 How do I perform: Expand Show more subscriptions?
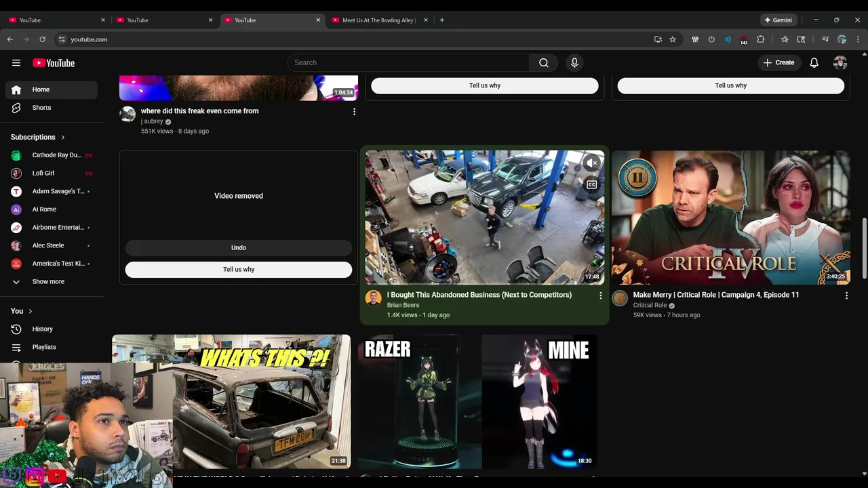click(52, 281)
